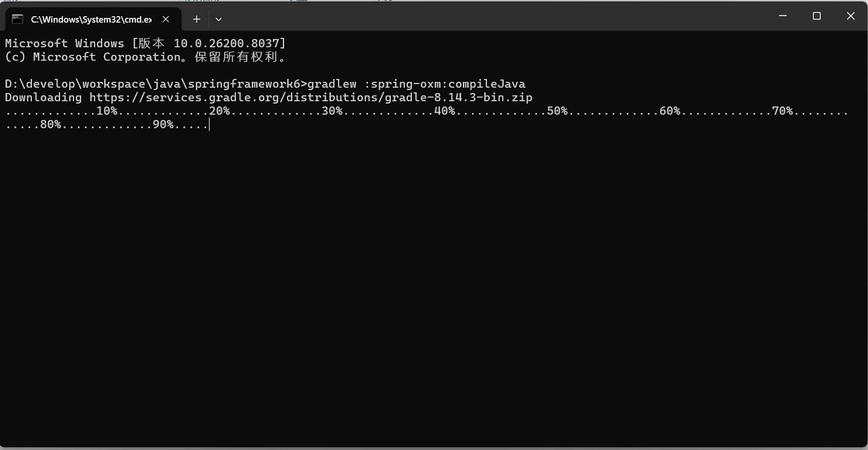Select the C:\Windows\System32\cmd.exe tab title
The image size is (868, 450).
(x=91, y=20)
